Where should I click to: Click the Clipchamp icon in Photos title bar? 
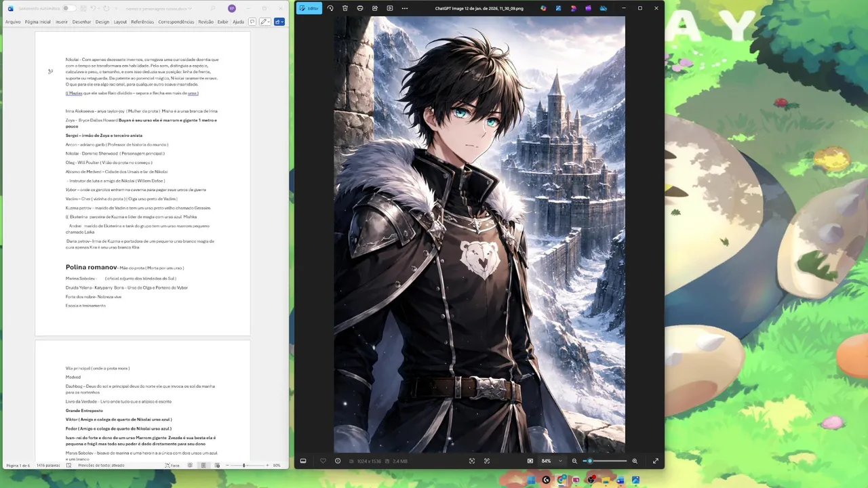[x=588, y=8]
